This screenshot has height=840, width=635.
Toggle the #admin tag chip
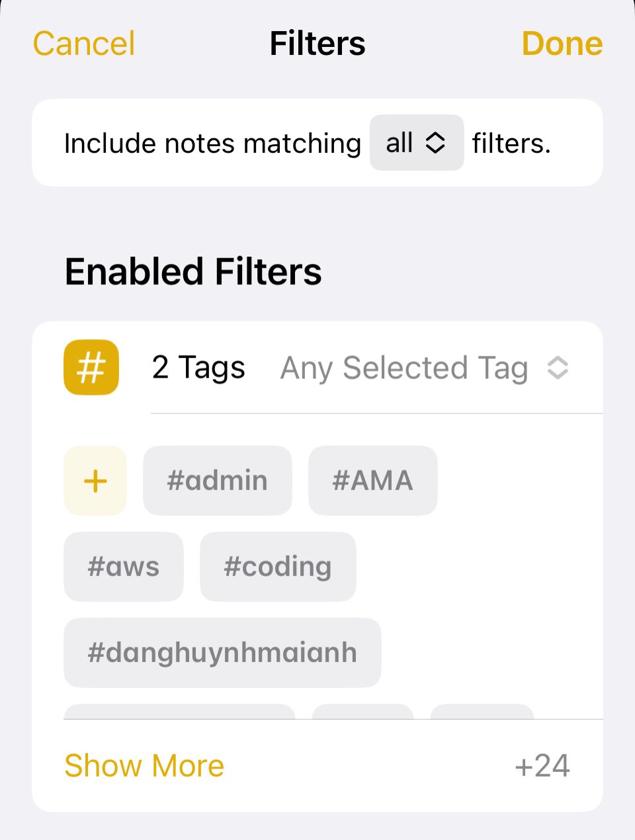218,481
